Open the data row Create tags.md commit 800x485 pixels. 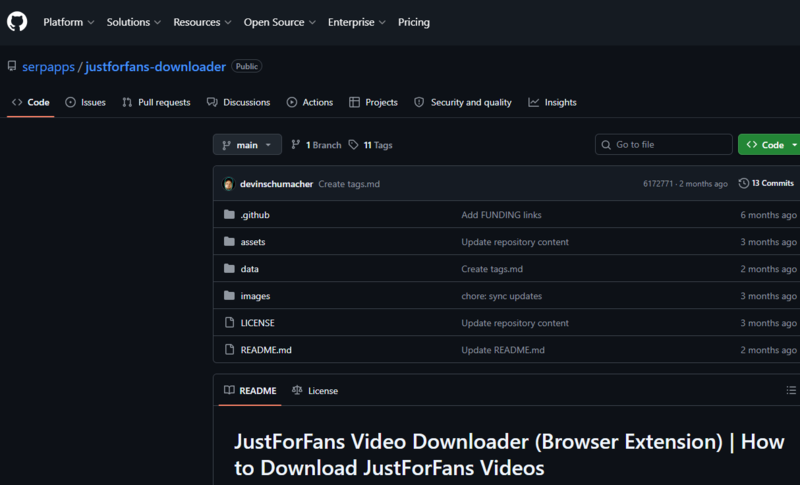click(x=492, y=269)
